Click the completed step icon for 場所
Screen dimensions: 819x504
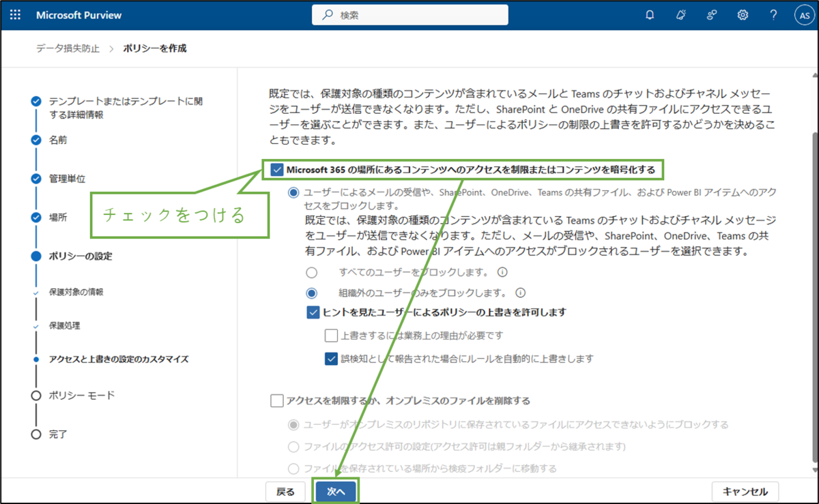pos(36,218)
